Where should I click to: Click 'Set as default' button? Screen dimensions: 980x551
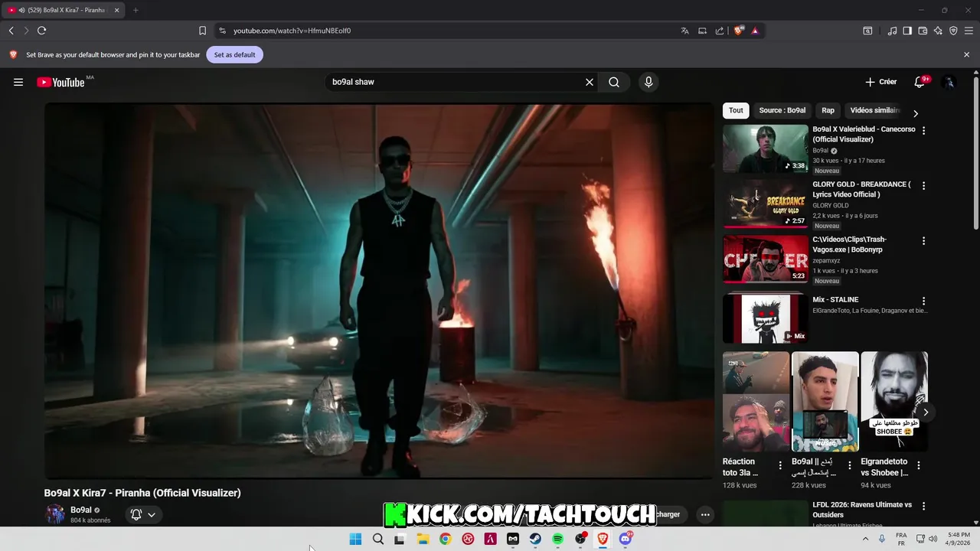[x=234, y=55]
